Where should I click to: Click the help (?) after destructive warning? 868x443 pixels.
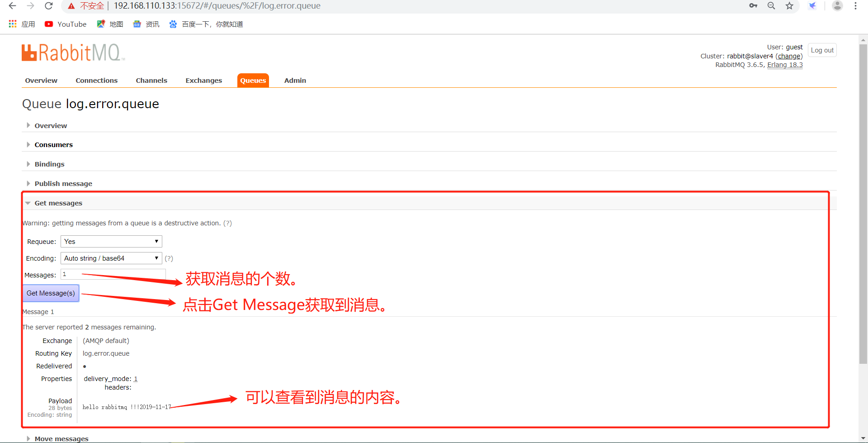227,223
